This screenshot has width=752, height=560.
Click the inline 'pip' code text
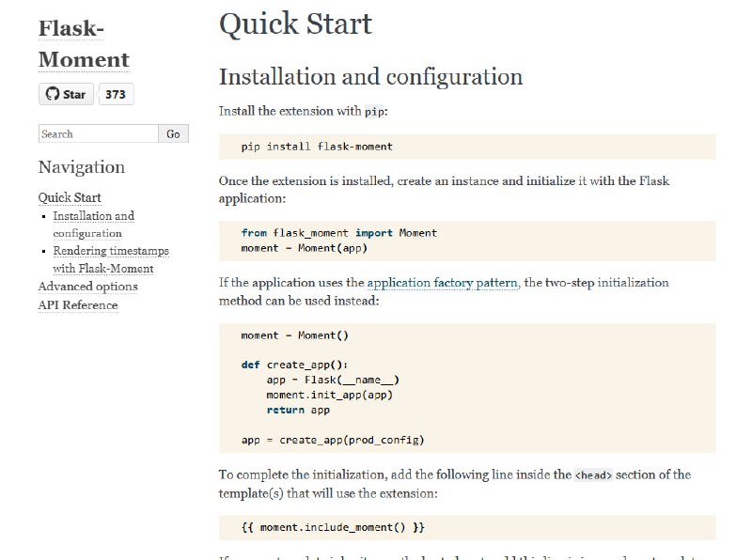pyautogui.click(x=374, y=112)
